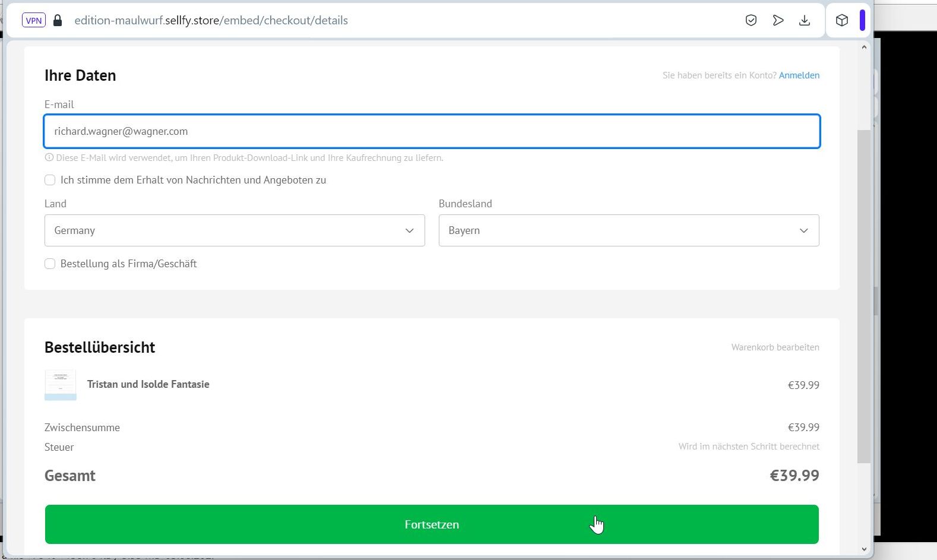The image size is (937, 560).
Task: Open the extensions cube icon
Action: (x=841, y=21)
